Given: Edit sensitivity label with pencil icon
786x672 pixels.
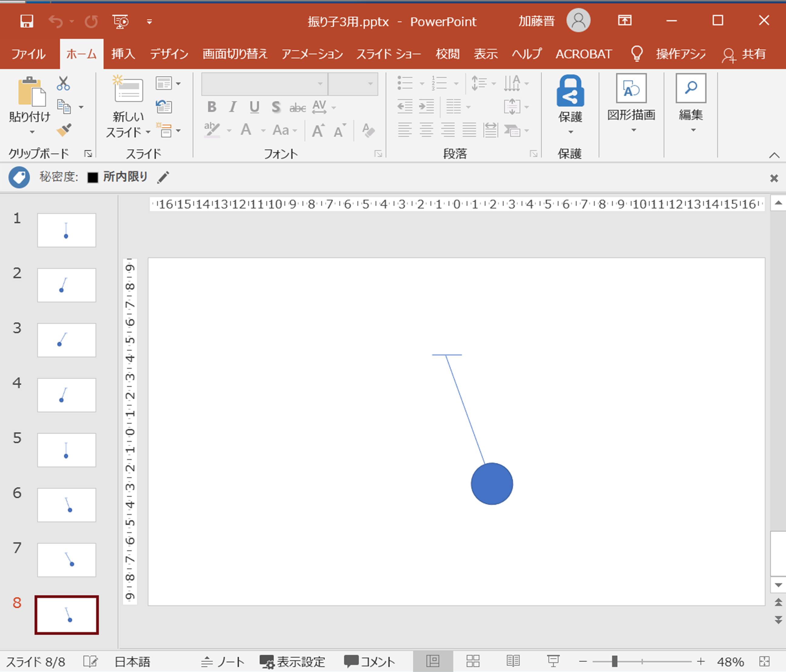Looking at the screenshot, I should (163, 177).
